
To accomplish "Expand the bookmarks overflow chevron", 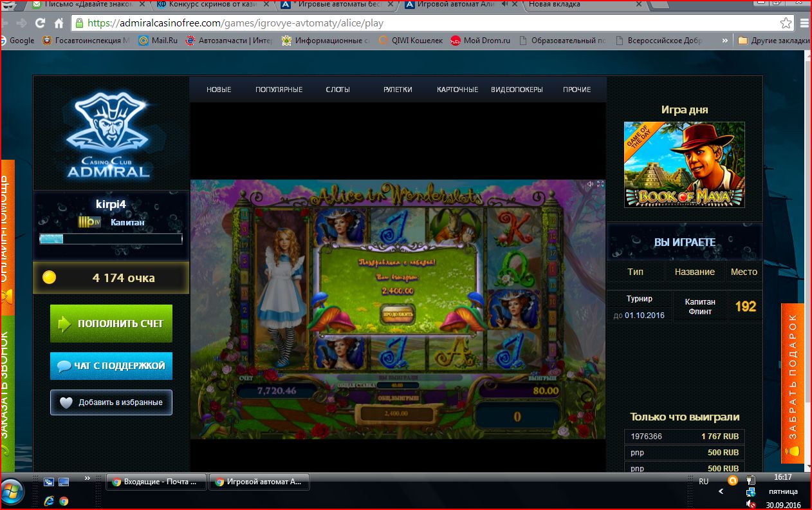I will [726, 40].
